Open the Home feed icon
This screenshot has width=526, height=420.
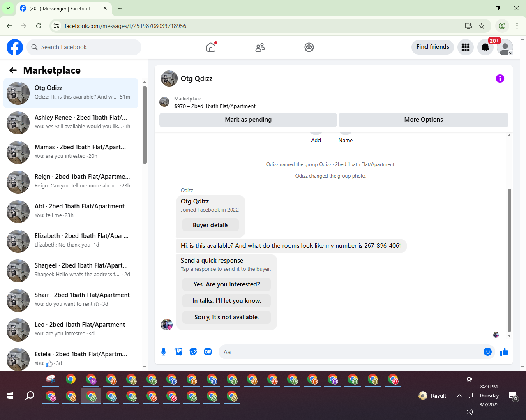[211, 47]
